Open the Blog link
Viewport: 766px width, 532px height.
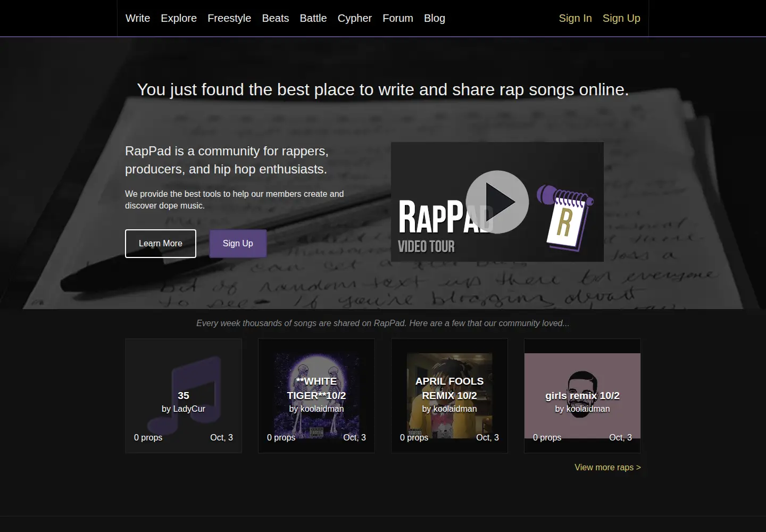pos(435,18)
